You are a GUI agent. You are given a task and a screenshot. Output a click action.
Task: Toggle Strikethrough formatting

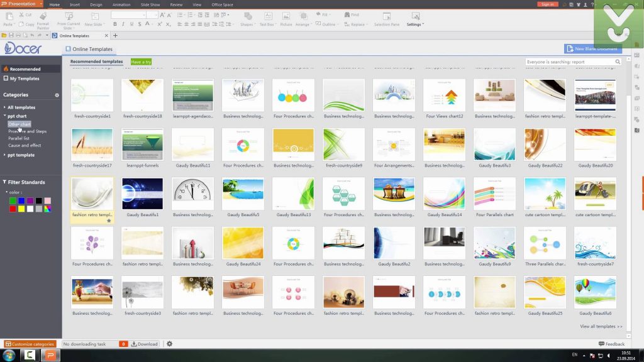click(x=140, y=25)
